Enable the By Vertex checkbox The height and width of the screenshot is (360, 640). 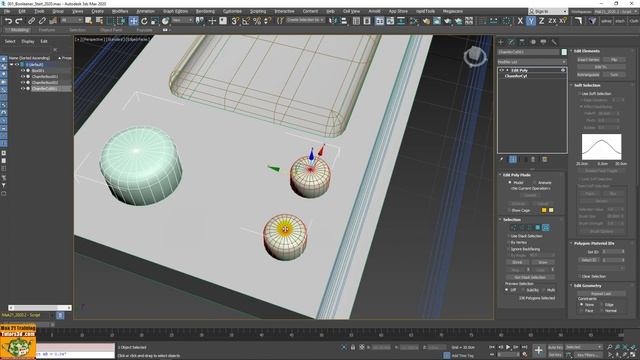pyautogui.click(x=509, y=242)
